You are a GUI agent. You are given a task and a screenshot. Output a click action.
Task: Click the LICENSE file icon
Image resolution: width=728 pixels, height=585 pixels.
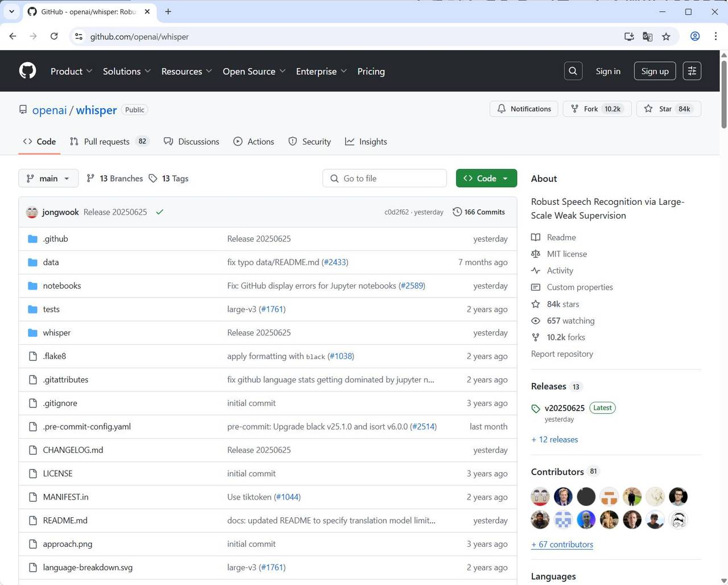pos(32,473)
